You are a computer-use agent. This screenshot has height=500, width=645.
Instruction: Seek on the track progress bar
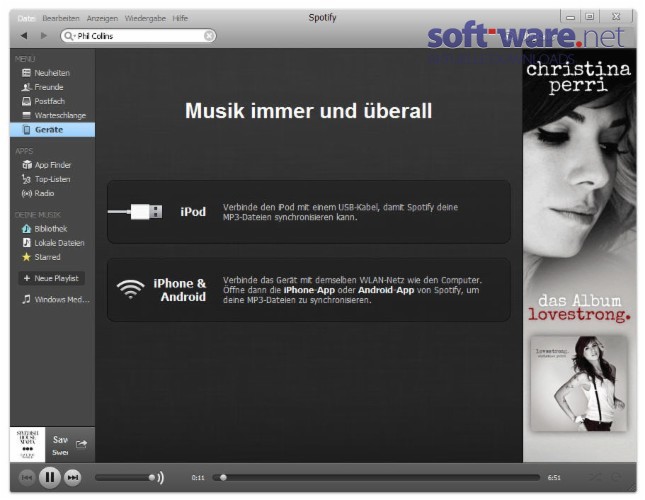tap(376, 477)
